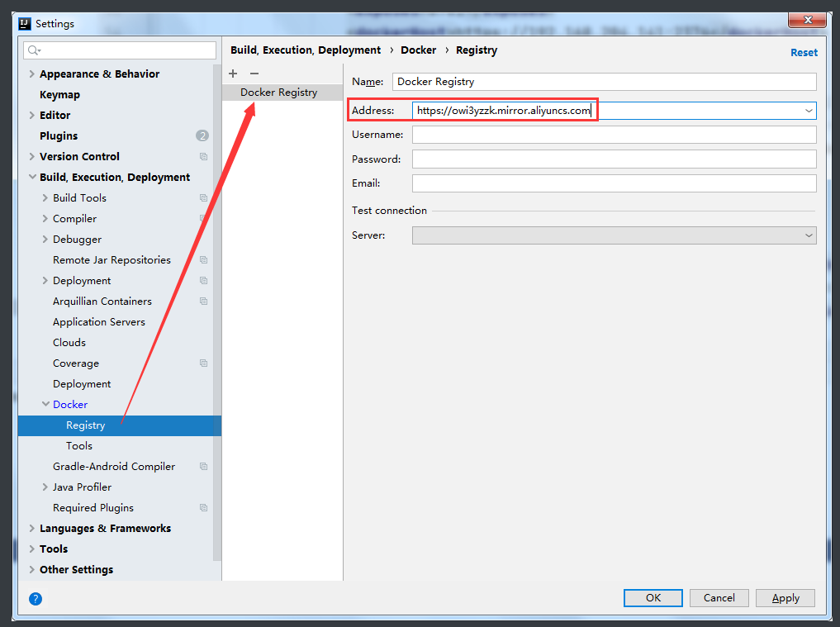Expand the Editor section
Viewport: 840px width, 627px height.
coord(31,115)
